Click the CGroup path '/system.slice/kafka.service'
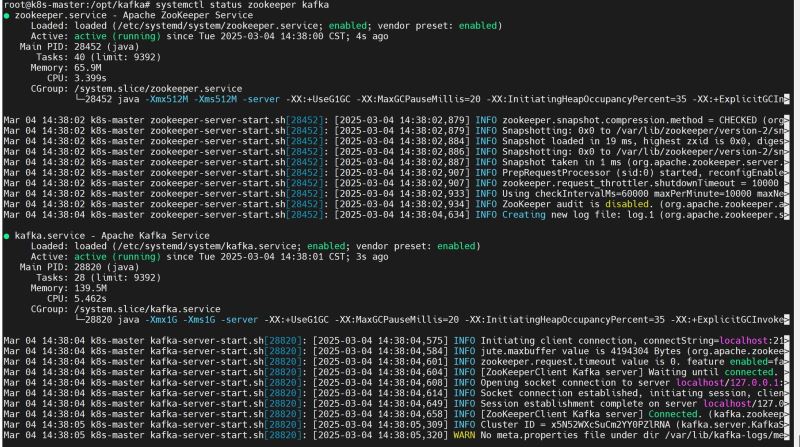The height and width of the screenshot is (447, 800). (x=147, y=309)
